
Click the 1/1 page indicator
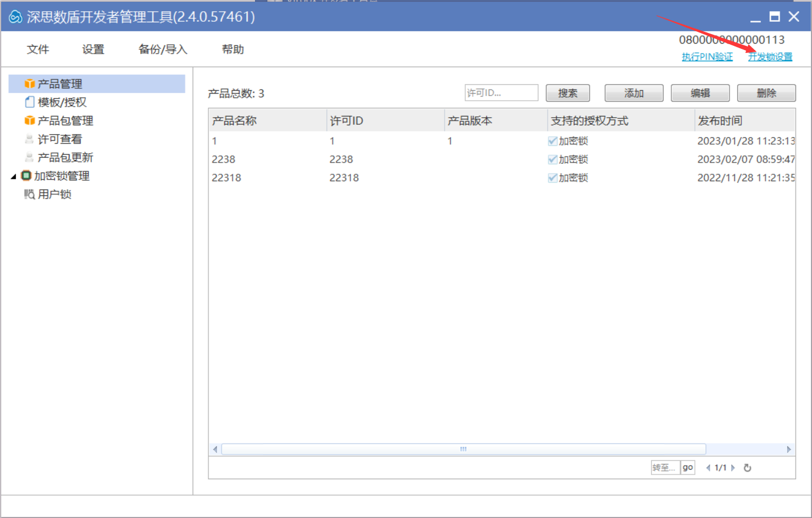pos(721,468)
